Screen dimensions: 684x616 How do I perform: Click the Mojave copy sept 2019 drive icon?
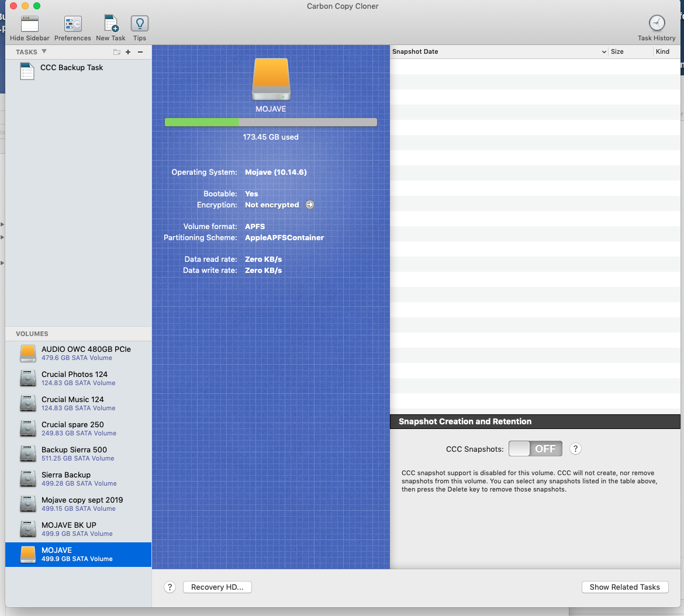coord(28,504)
